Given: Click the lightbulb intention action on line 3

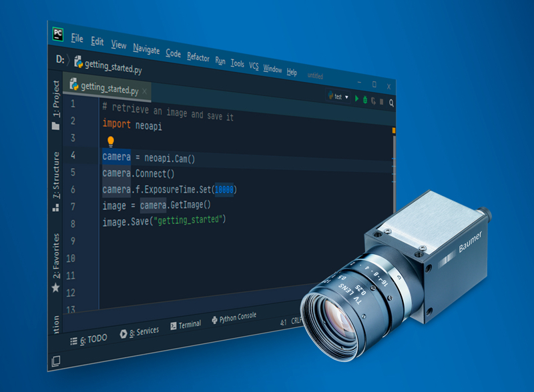Looking at the screenshot, I should [110, 141].
